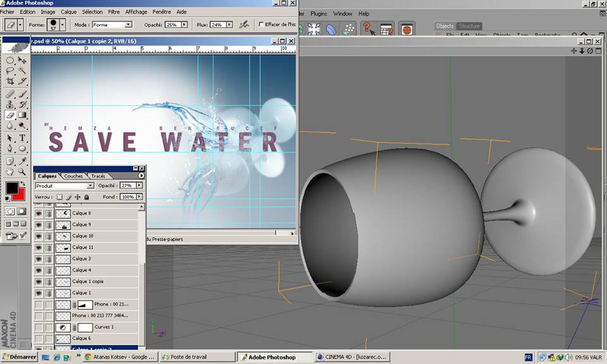Select the Clone Stamp tool
Viewport: 607px width, 364px height.
coord(10,104)
